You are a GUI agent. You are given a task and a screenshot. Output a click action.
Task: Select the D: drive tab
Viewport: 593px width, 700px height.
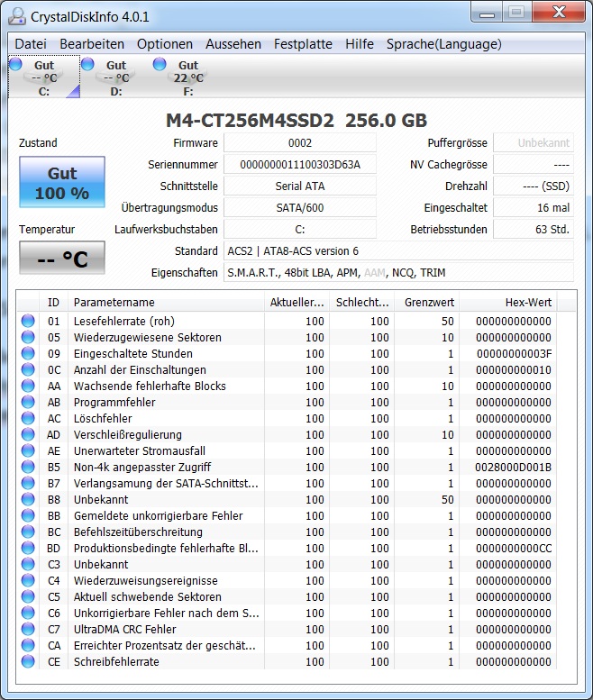[115, 77]
